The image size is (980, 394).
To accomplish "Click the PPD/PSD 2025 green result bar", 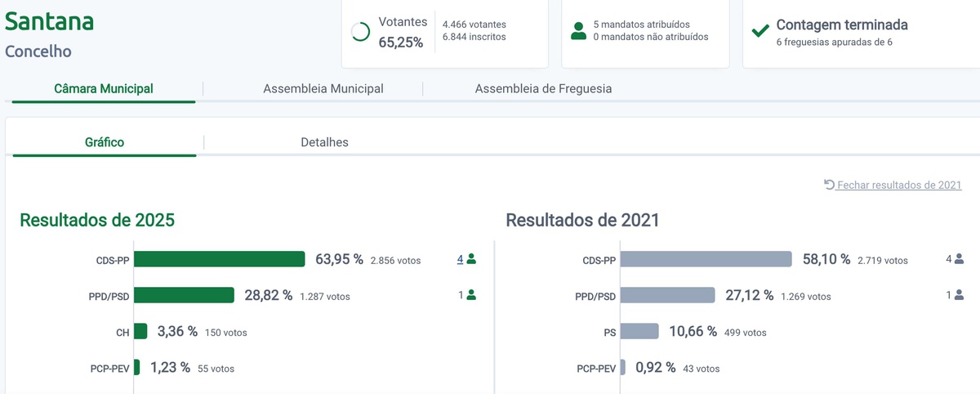I will point(184,295).
